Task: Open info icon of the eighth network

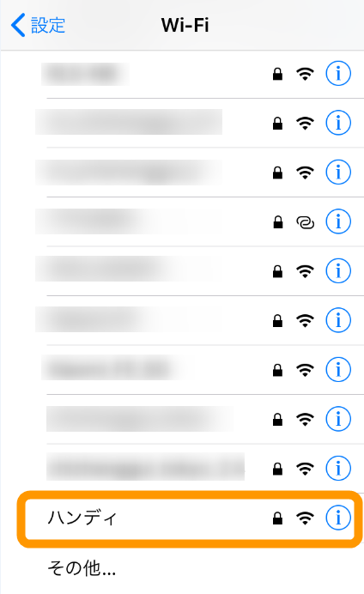Action: (x=338, y=419)
